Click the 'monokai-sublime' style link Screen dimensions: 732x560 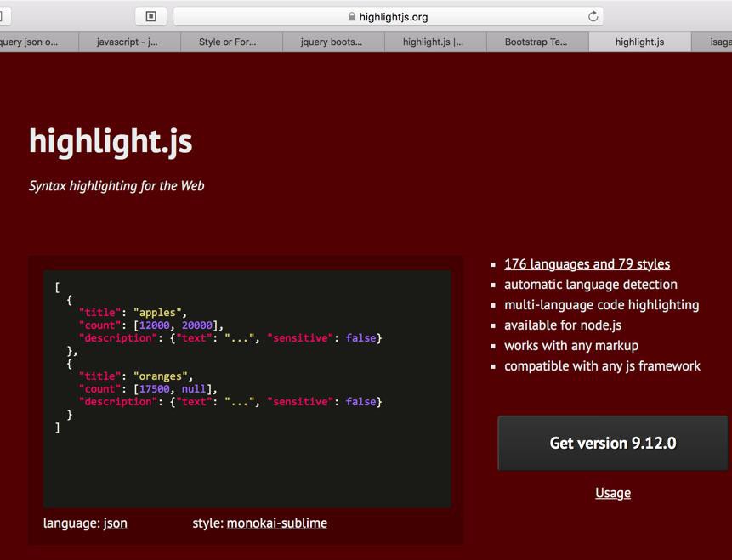pyautogui.click(x=277, y=523)
